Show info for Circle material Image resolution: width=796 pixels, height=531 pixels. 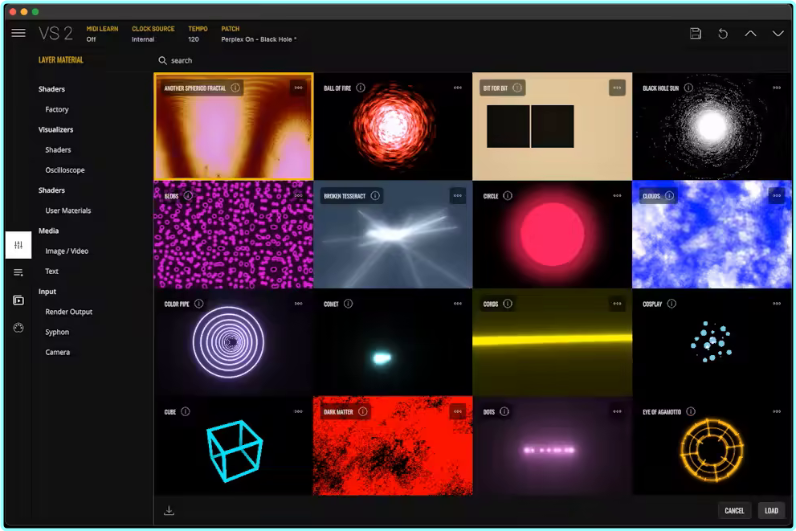[508, 195]
